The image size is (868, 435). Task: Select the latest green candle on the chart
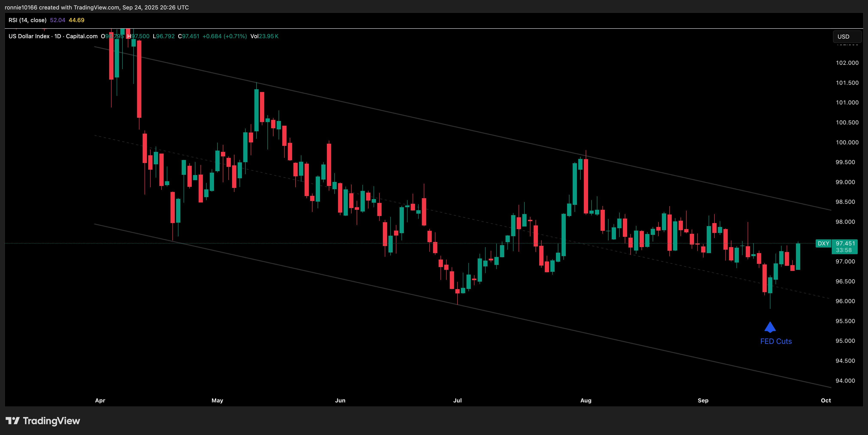point(798,256)
